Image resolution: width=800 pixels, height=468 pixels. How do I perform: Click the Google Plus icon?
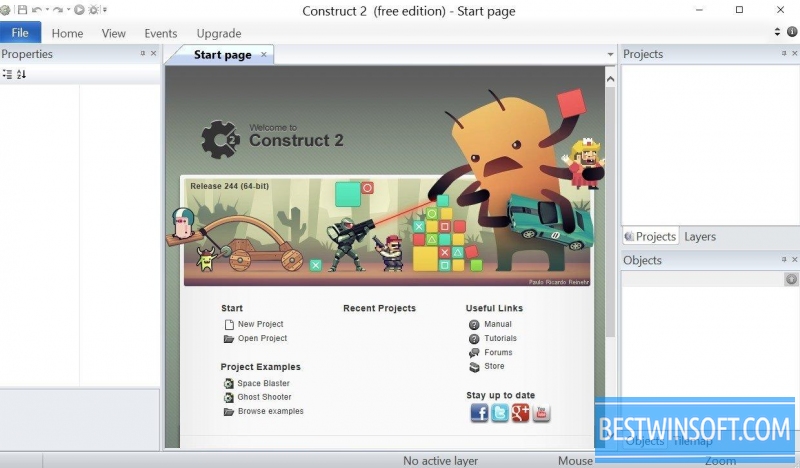coord(520,412)
